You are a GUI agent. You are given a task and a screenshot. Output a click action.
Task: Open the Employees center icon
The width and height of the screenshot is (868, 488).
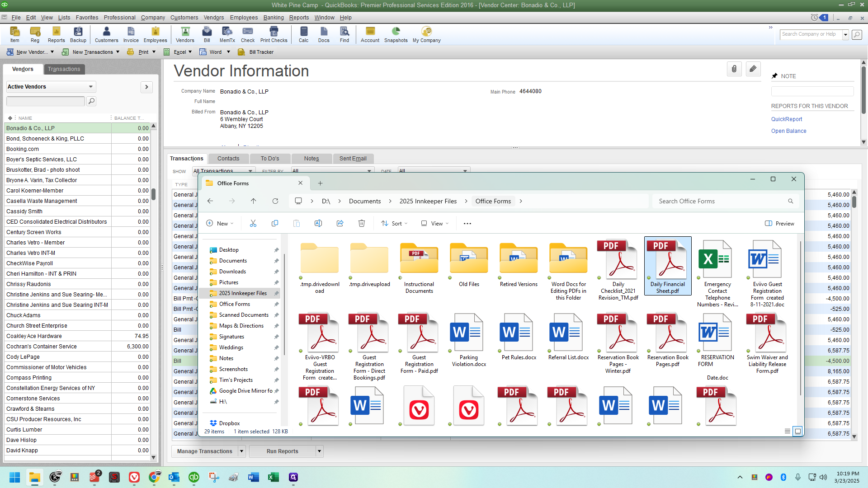155,34
